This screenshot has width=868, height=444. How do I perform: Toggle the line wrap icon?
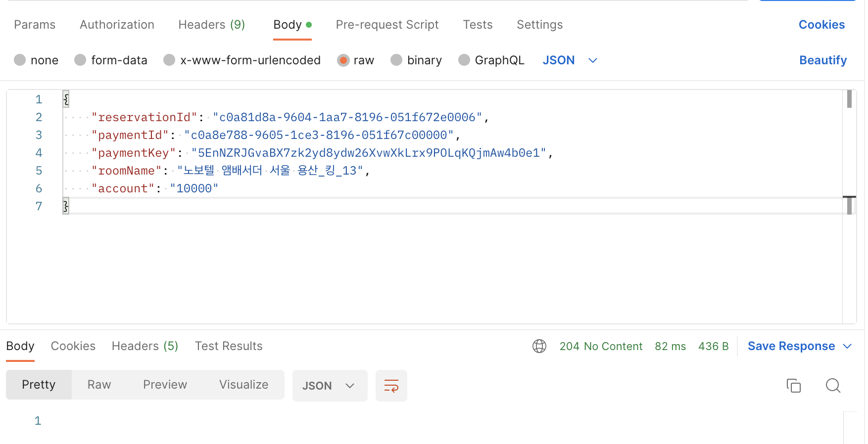point(391,386)
